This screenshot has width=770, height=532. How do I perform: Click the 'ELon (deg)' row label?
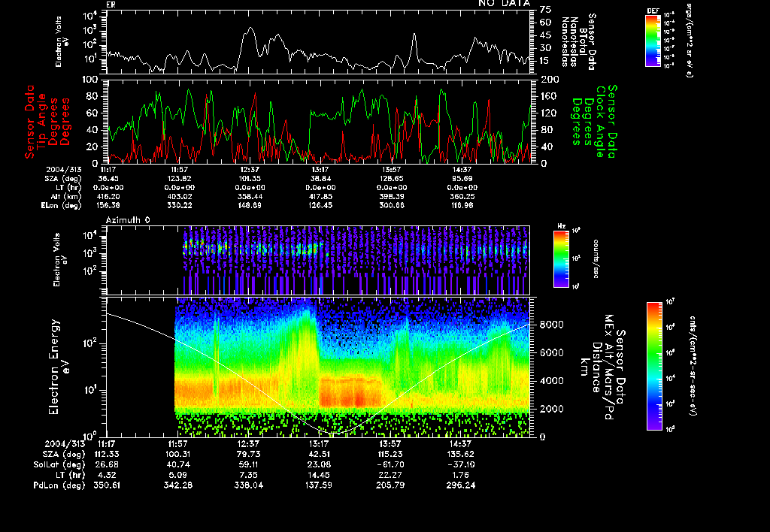(62, 206)
